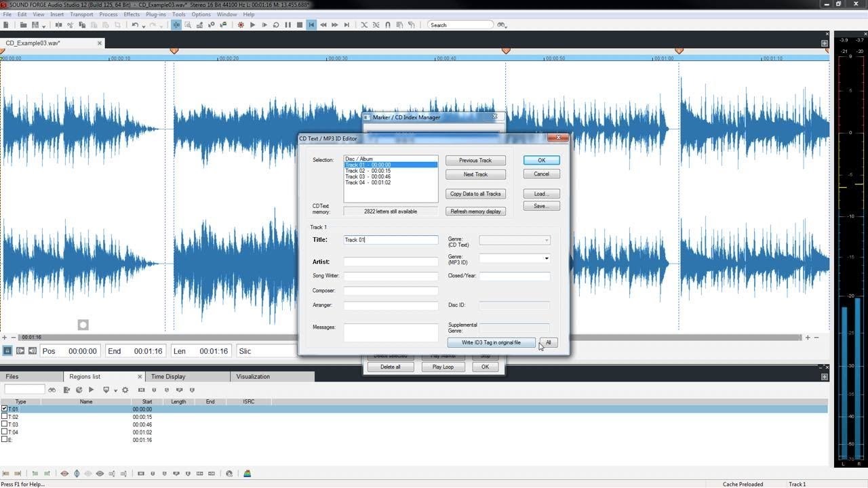Open the Plug-ins menu
The image size is (868, 488).
156,14
